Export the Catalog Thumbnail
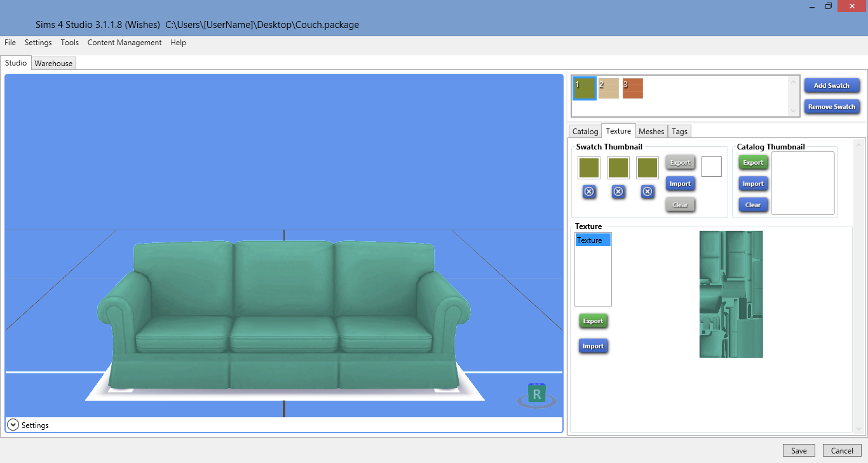Image resolution: width=868 pixels, height=463 pixels. coord(753,162)
